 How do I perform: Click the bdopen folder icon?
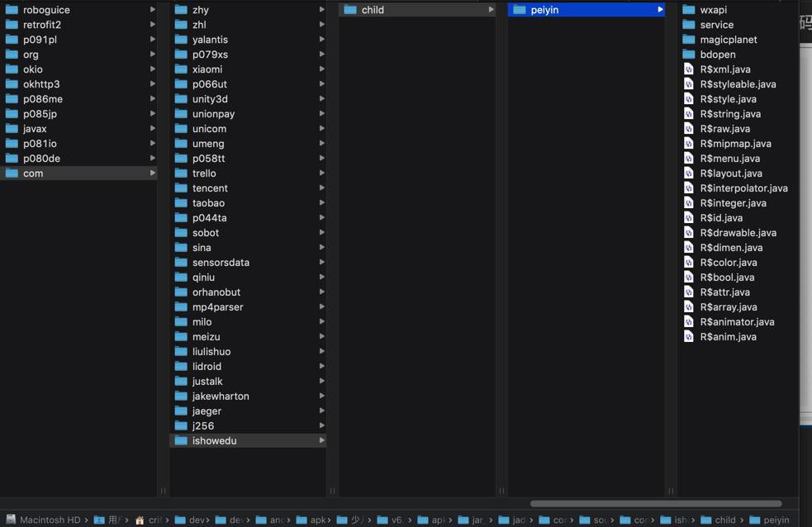coord(689,55)
